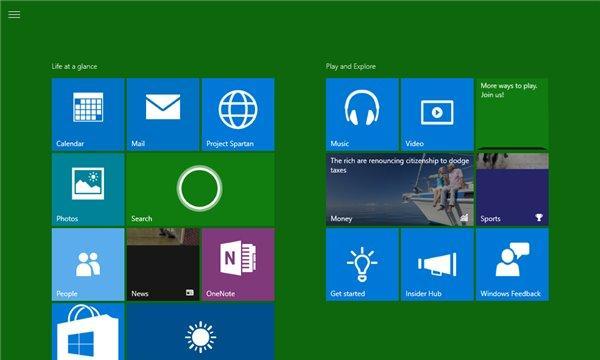The image size is (600, 360).
Task: Open the People tile
Action: pos(88,264)
